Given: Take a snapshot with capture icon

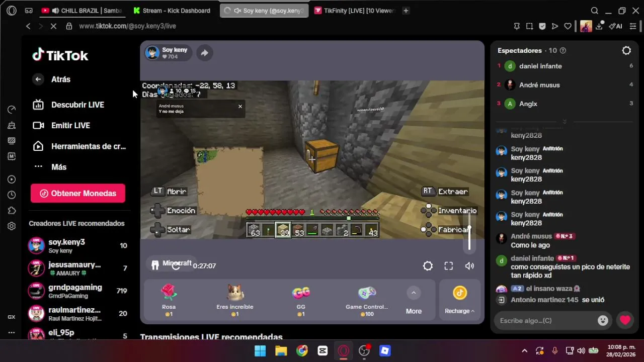Looking at the screenshot, I should [x=529, y=26].
